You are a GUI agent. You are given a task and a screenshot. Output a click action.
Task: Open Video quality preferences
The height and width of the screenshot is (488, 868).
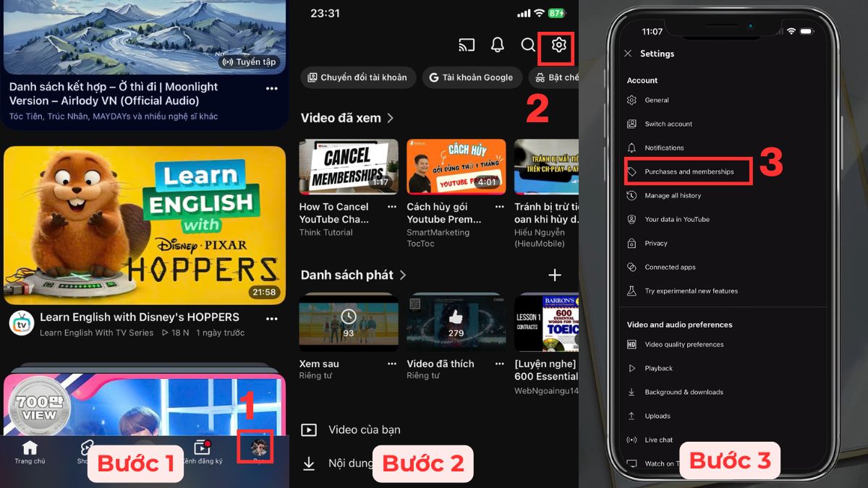684,344
